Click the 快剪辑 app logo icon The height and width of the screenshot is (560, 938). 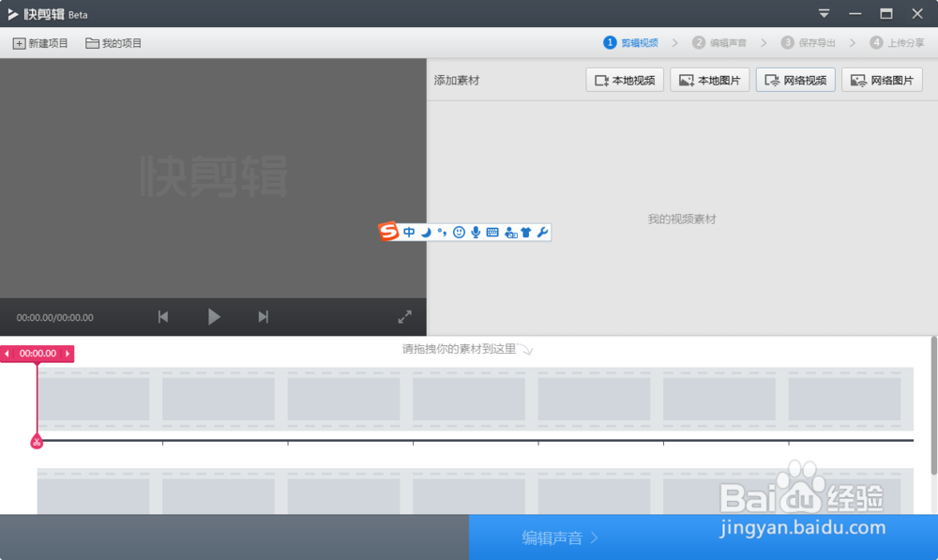[x=13, y=14]
